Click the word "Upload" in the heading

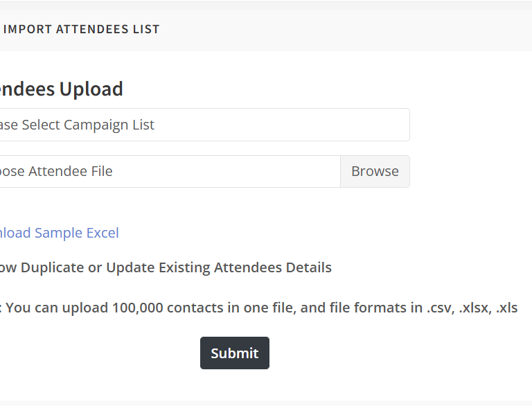coord(91,89)
